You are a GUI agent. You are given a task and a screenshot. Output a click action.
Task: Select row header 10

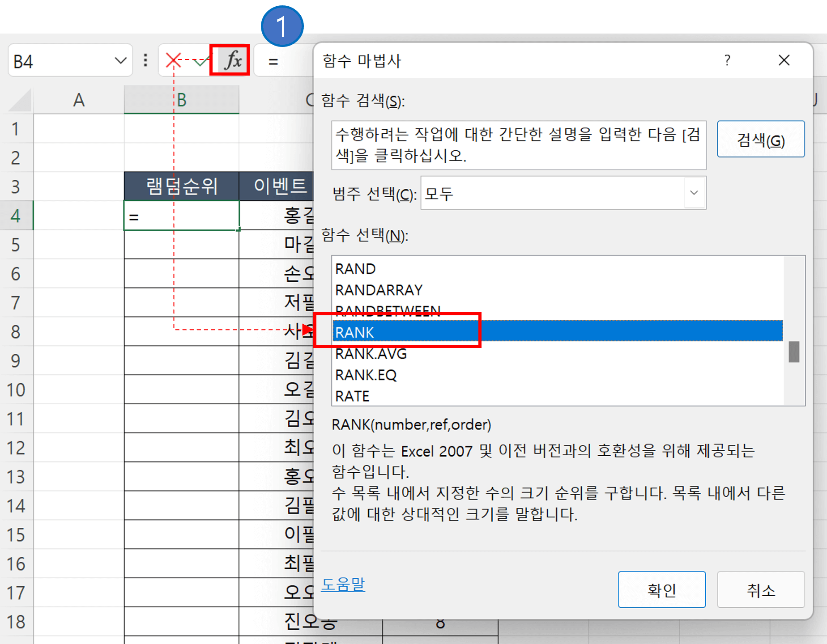point(17,390)
